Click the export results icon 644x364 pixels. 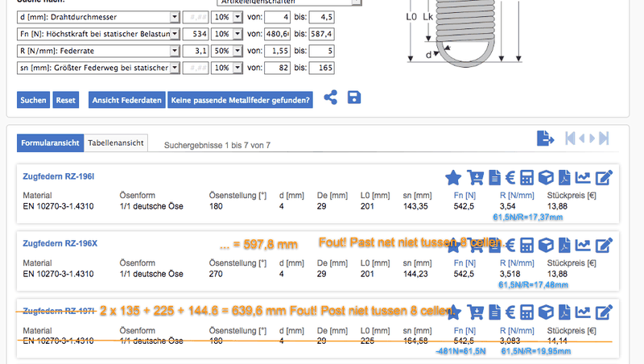click(546, 139)
